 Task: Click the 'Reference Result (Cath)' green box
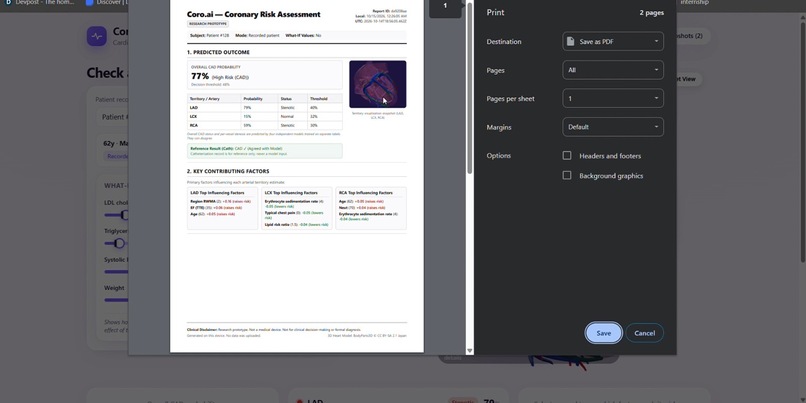pyautogui.click(x=265, y=151)
